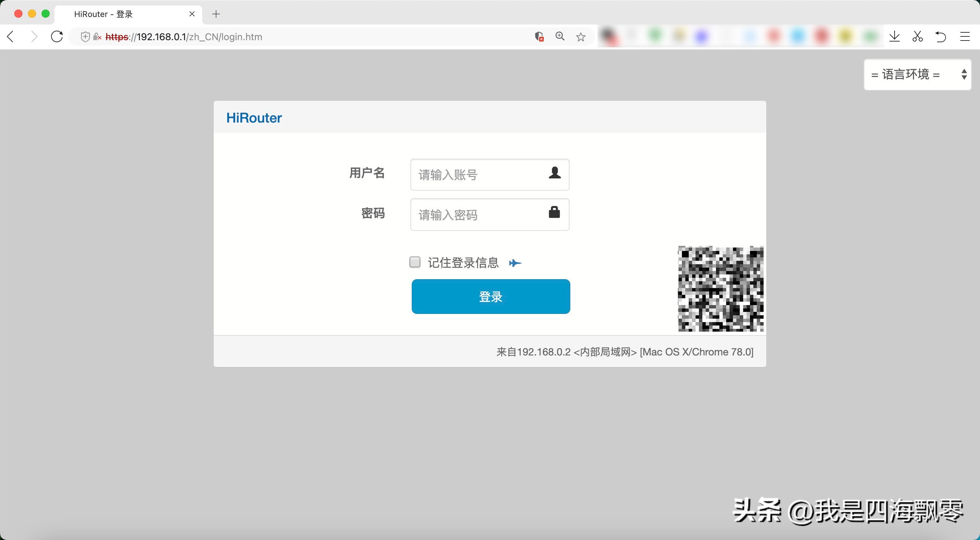The image size is (980, 540).
Task: Click the undo arrow toolbar icon
Action: tap(941, 36)
